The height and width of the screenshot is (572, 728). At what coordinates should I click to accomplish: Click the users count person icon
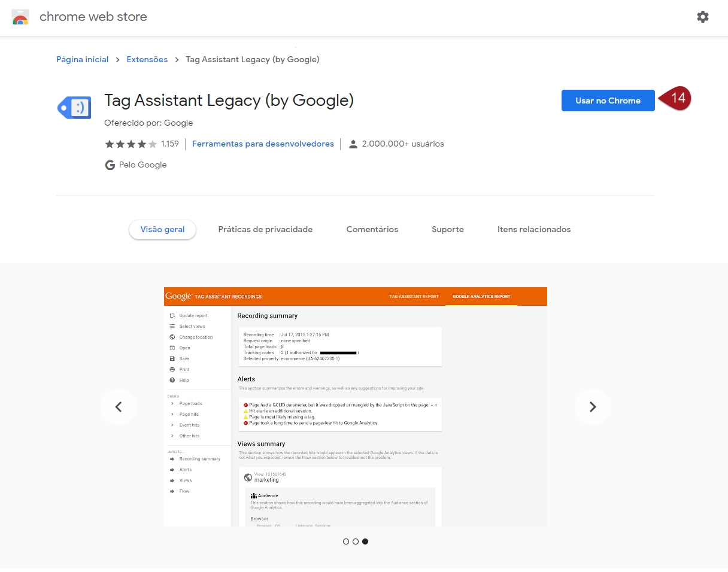353,144
